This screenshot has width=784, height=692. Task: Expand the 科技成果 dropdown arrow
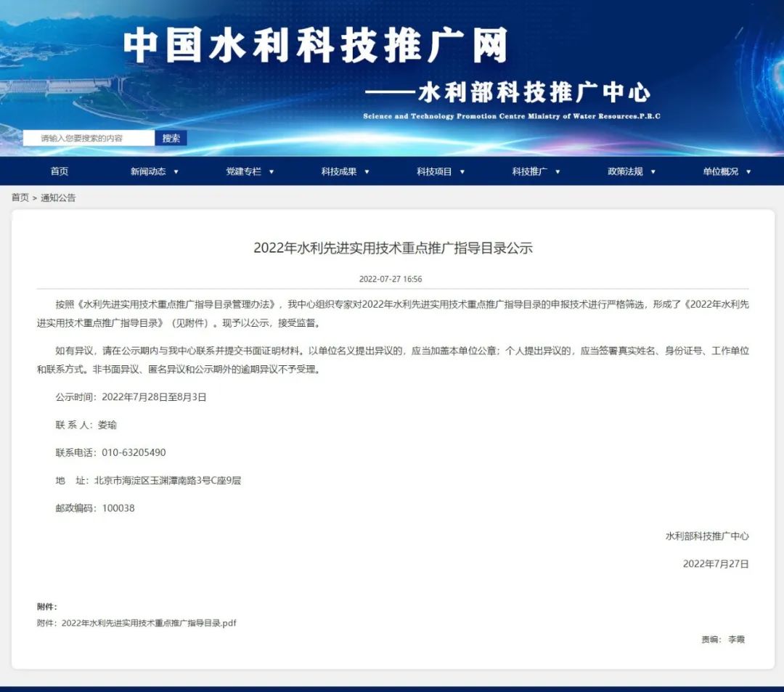(x=367, y=172)
